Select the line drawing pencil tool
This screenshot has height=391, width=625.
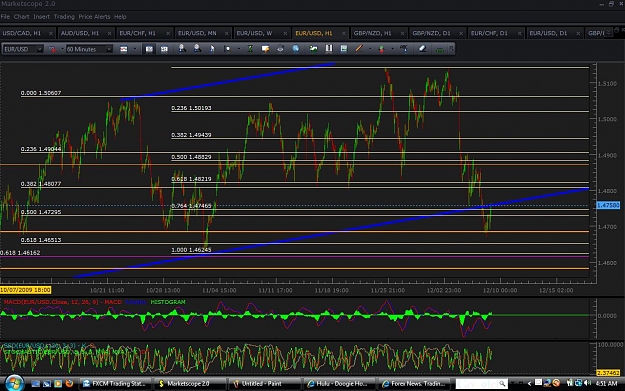point(359,49)
